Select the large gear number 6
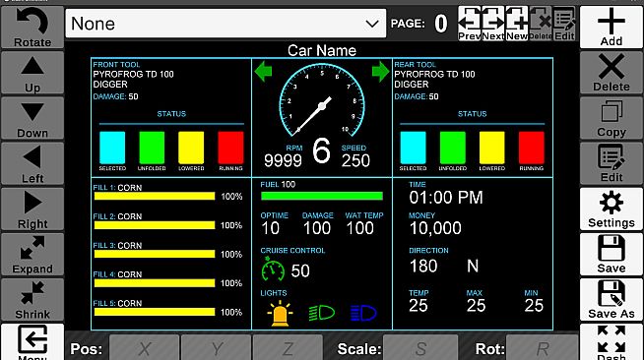Image resolution: width=644 pixels, height=360 pixels. click(321, 150)
